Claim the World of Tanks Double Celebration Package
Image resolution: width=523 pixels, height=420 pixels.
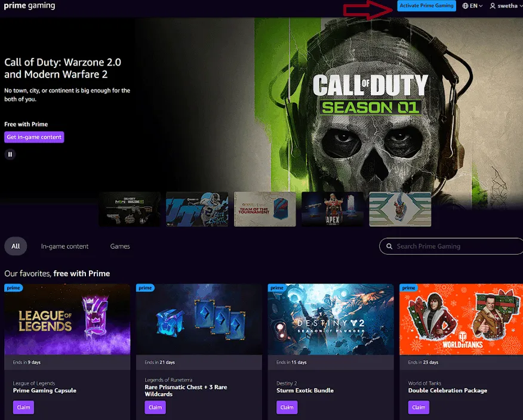click(x=419, y=407)
